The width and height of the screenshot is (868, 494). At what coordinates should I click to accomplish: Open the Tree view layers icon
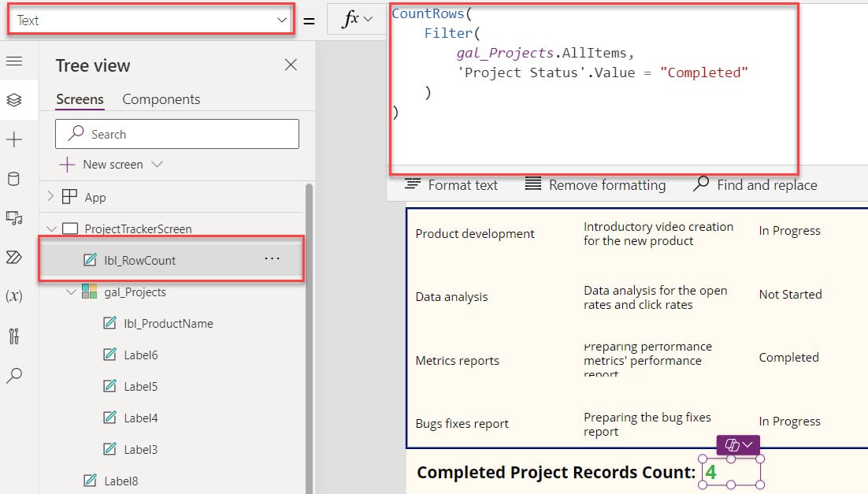pos(14,100)
